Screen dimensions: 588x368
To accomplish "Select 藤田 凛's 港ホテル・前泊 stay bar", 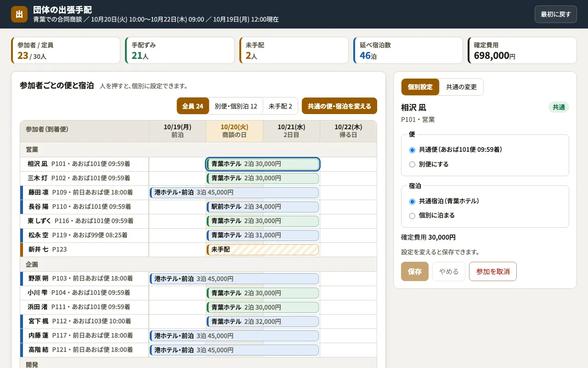I will coord(234,192).
